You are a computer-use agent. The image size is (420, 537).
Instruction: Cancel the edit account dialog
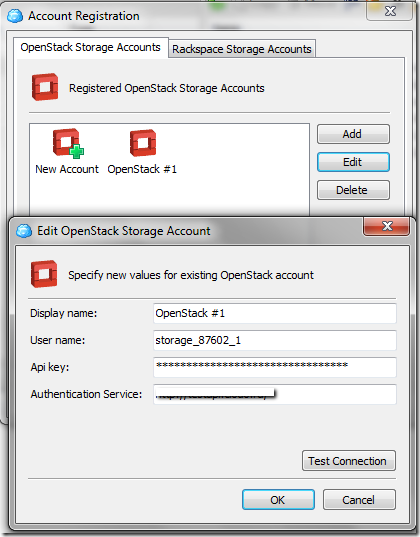[359, 500]
